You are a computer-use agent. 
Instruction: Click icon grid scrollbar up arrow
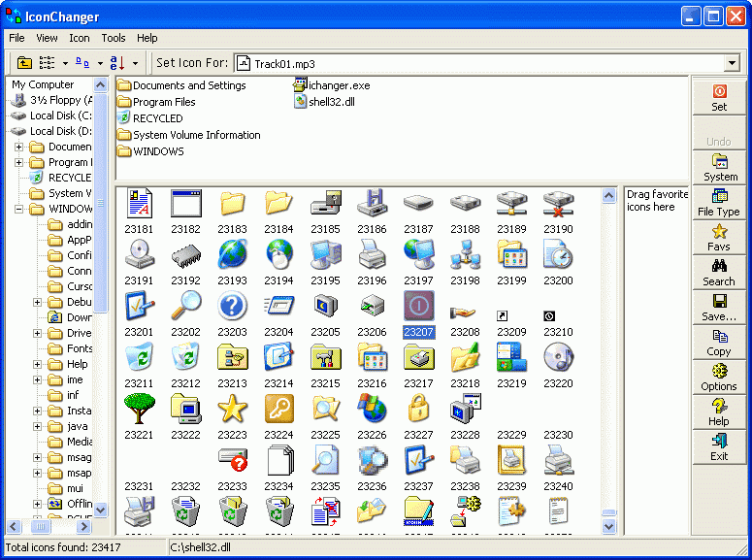pyautogui.click(x=608, y=195)
